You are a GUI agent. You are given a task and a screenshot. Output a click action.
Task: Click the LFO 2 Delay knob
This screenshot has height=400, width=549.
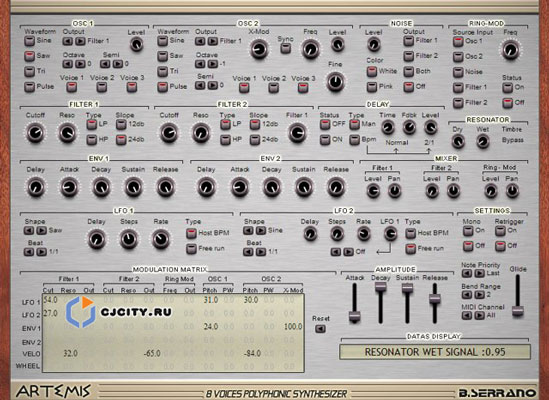pyautogui.click(x=310, y=234)
